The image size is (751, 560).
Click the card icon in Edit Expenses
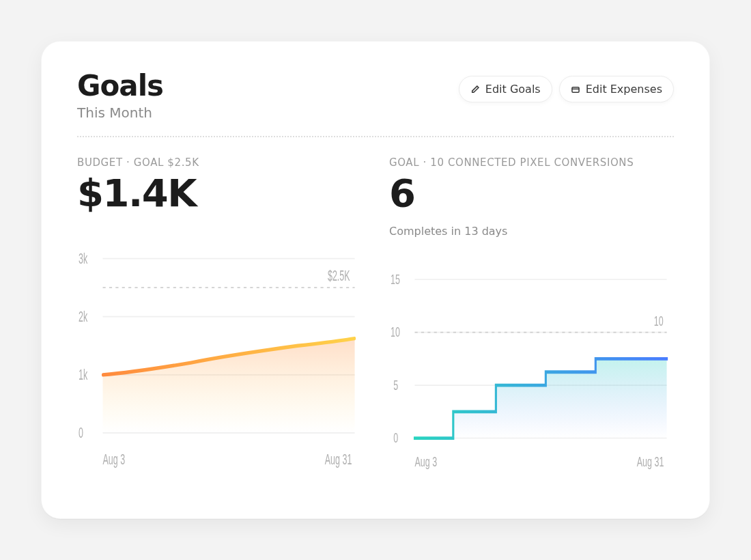click(x=576, y=89)
